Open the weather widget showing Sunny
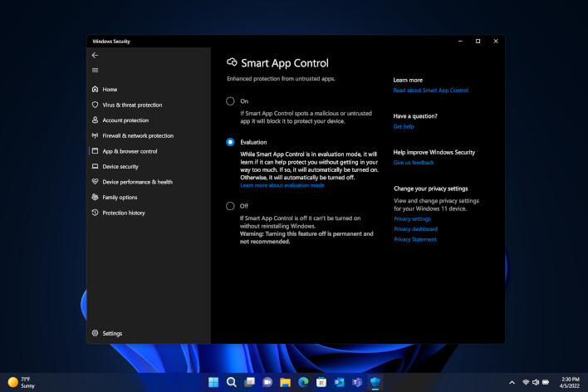This screenshot has width=588, height=392. pos(22,382)
